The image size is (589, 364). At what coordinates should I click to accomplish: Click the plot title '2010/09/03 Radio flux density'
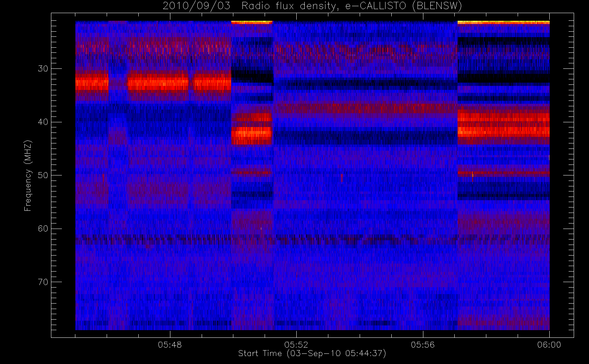tap(312, 6)
